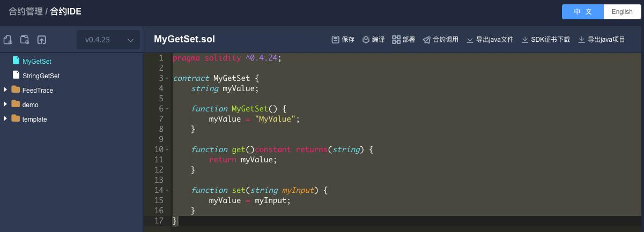Expand the FeedTrace folder

pyautogui.click(x=5, y=90)
